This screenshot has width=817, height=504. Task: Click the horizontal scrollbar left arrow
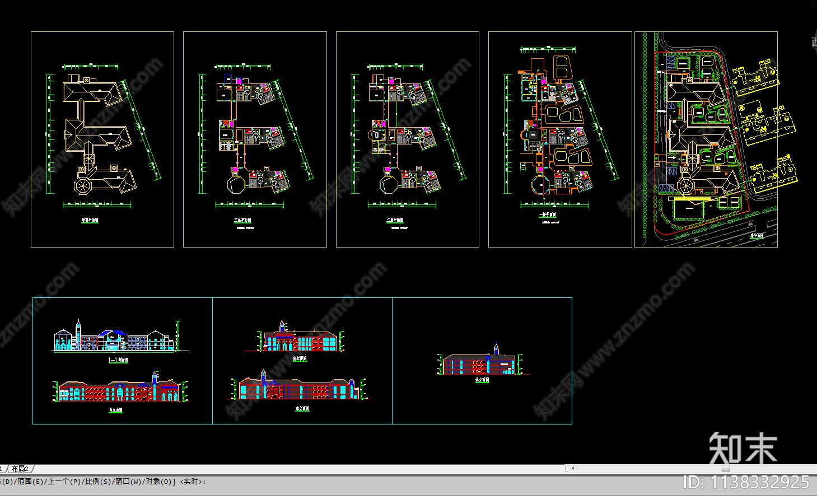tap(572, 469)
